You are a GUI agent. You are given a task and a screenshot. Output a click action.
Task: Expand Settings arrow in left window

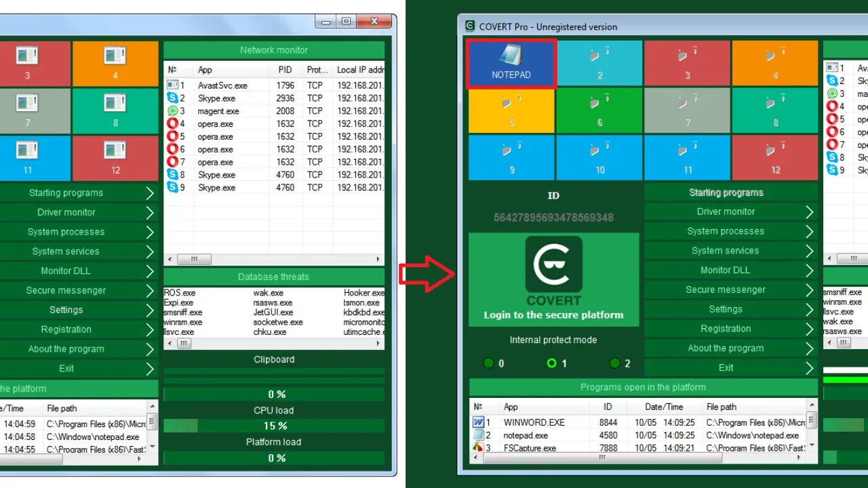[150, 310]
